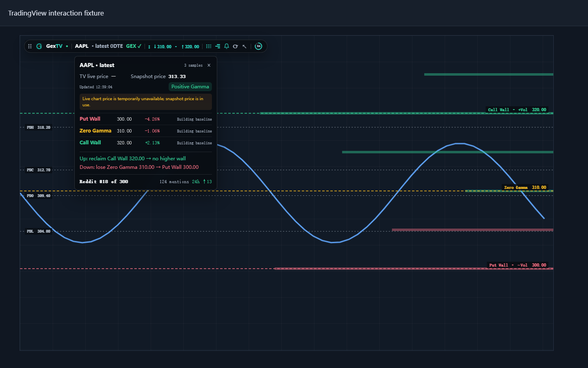The image size is (588, 368).
Task: Click the stacked lines levels icon
Action: pyautogui.click(x=218, y=46)
